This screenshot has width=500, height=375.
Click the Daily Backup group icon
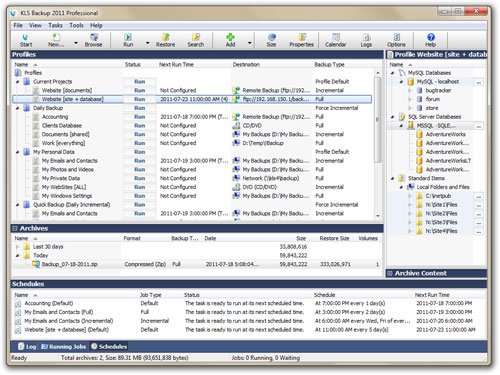[27, 108]
